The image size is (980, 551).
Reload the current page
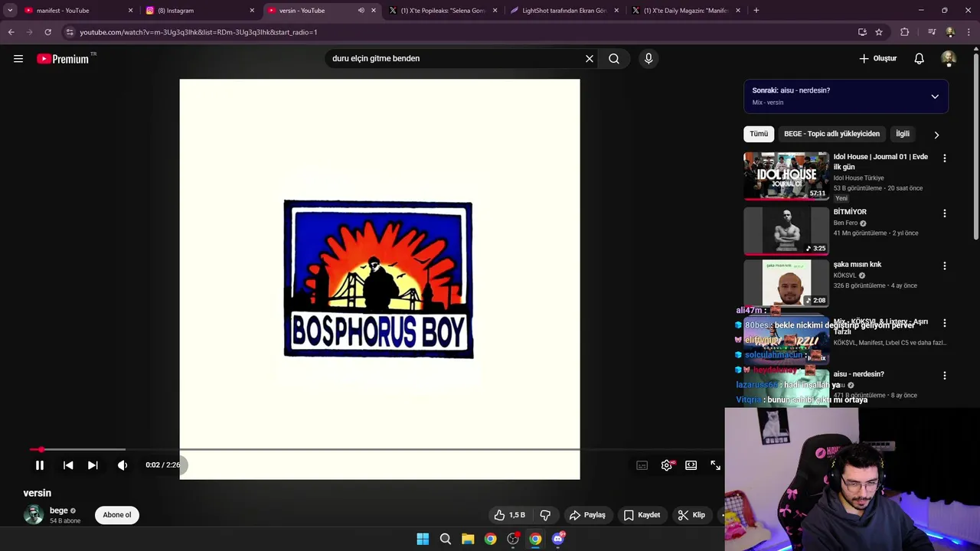click(47, 32)
